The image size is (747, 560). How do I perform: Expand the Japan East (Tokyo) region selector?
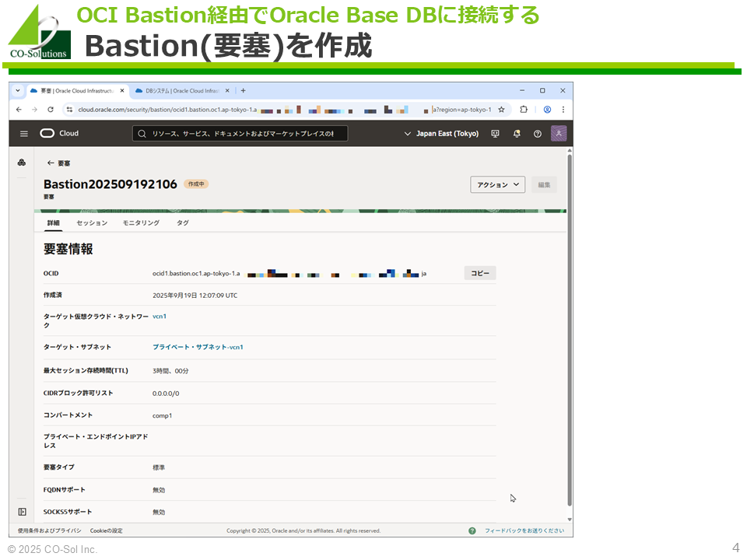point(441,134)
